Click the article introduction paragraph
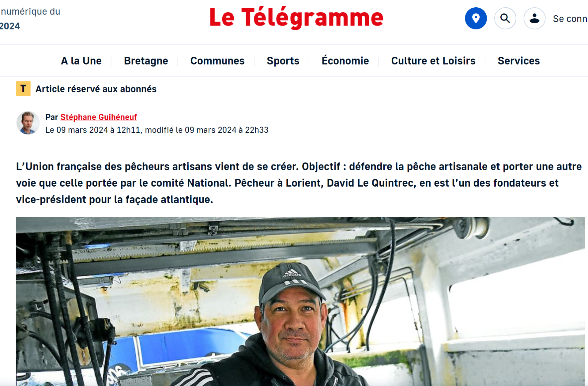The image size is (588, 386). click(299, 183)
